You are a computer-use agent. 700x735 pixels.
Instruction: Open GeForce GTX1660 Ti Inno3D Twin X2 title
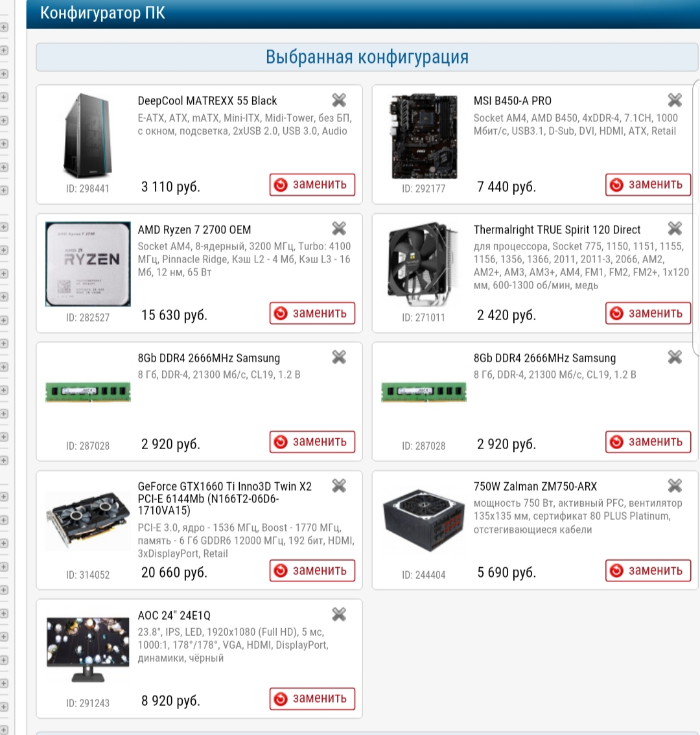tap(224, 498)
